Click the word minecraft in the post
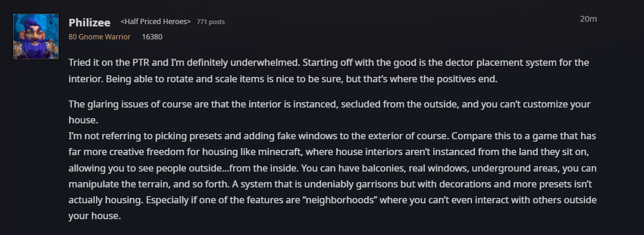This screenshot has height=235, width=644. click(x=266, y=152)
